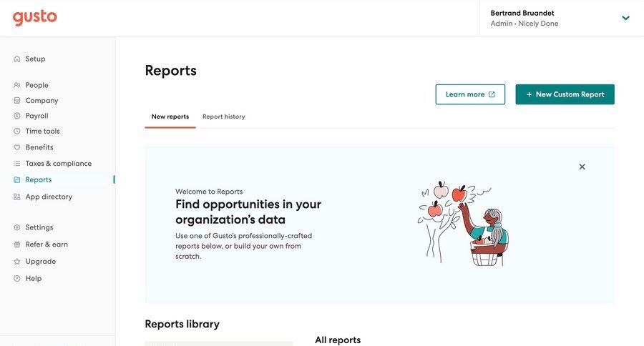
Task: Click the Setup home icon in sidebar
Action: pos(17,59)
